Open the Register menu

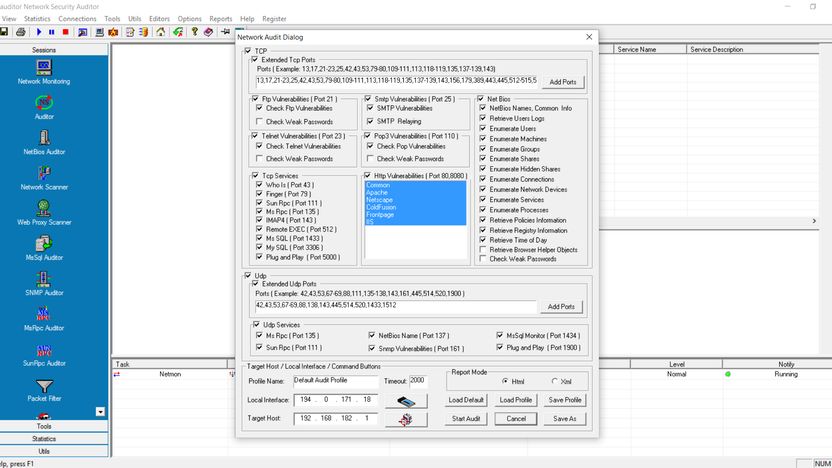click(x=274, y=19)
